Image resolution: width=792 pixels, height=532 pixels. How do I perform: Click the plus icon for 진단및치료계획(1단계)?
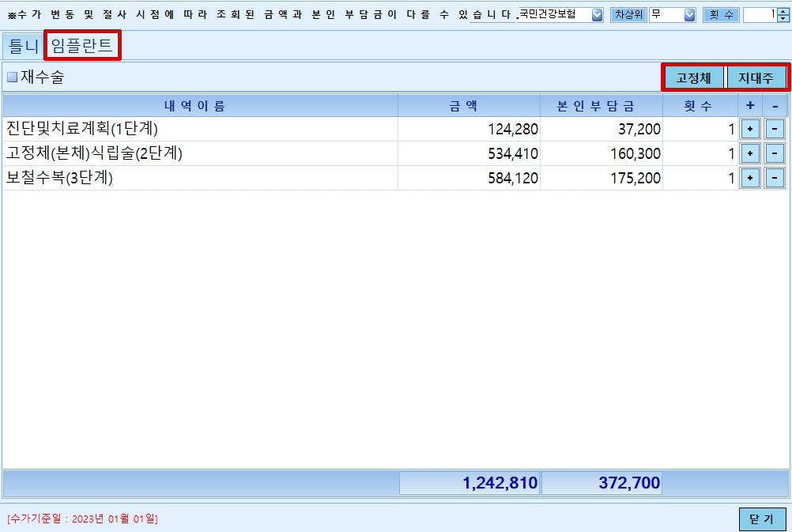click(750, 129)
